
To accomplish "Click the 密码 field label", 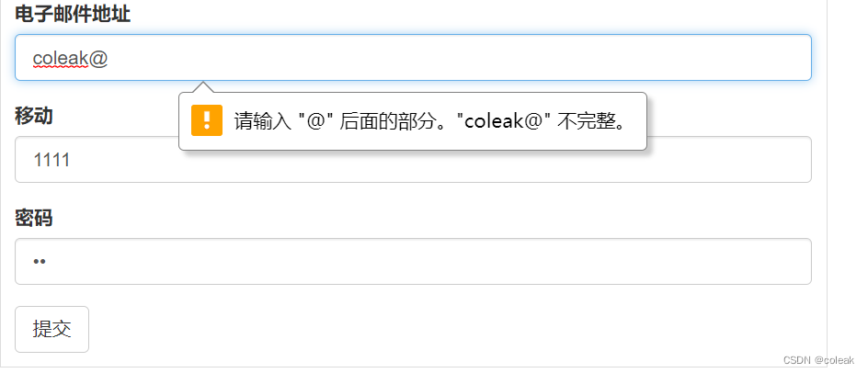I will point(34,218).
